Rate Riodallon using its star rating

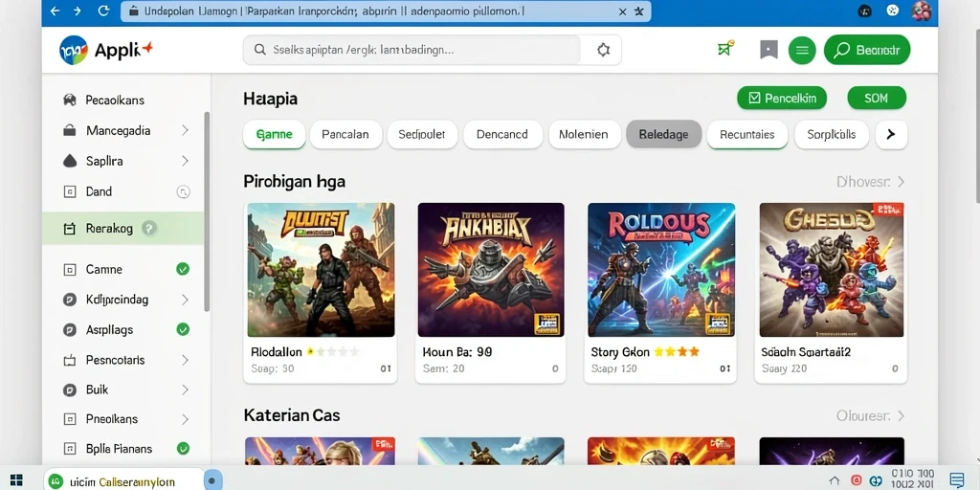pyautogui.click(x=333, y=352)
